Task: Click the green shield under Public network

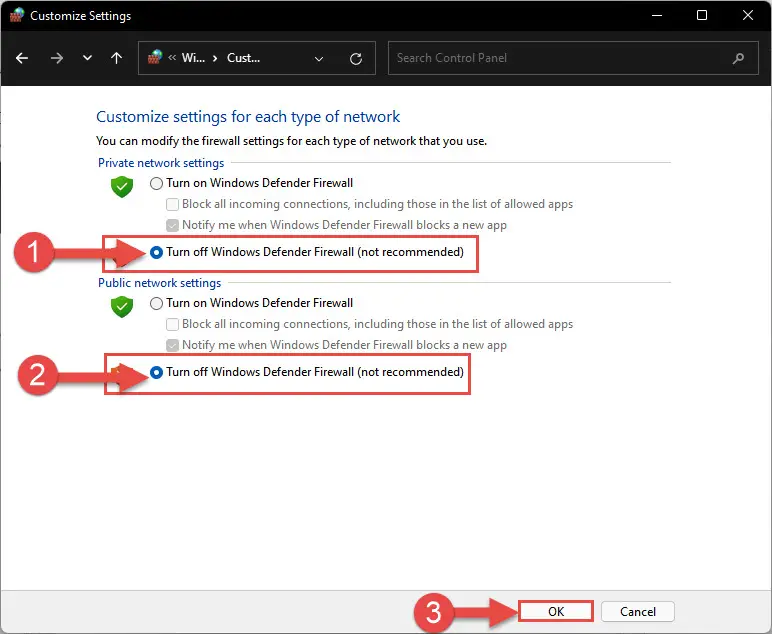Action: [122, 306]
